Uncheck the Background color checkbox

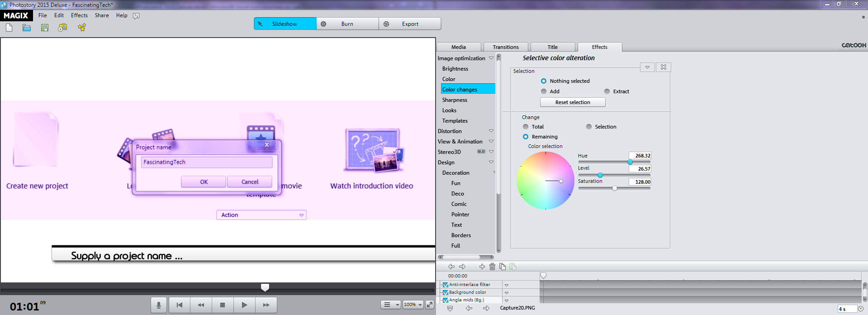coord(446,292)
